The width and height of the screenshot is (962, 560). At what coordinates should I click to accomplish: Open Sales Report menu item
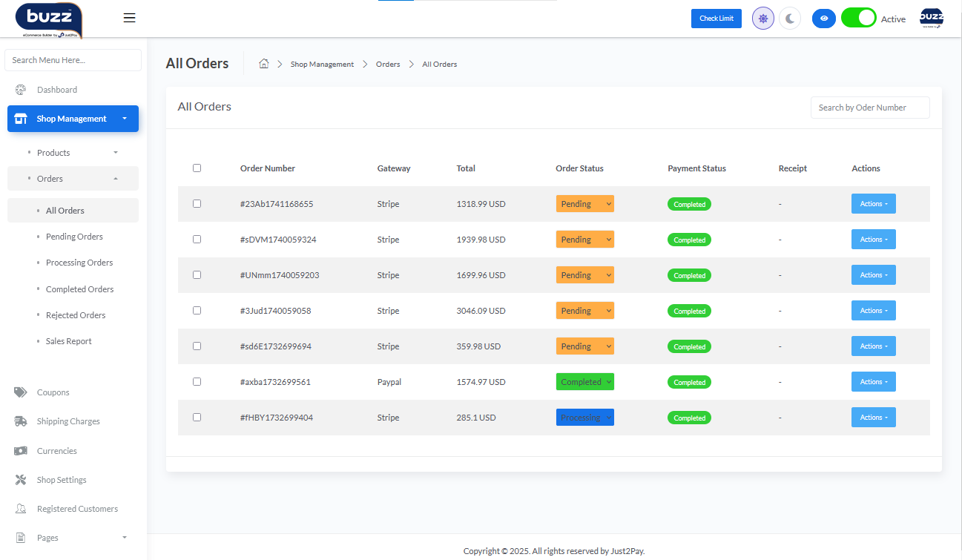click(x=69, y=341)
